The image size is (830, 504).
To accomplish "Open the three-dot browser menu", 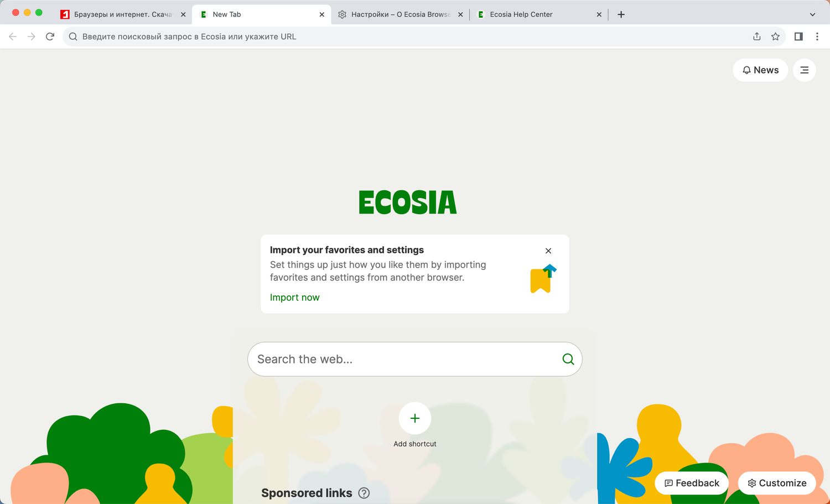I will click(817, 37).
